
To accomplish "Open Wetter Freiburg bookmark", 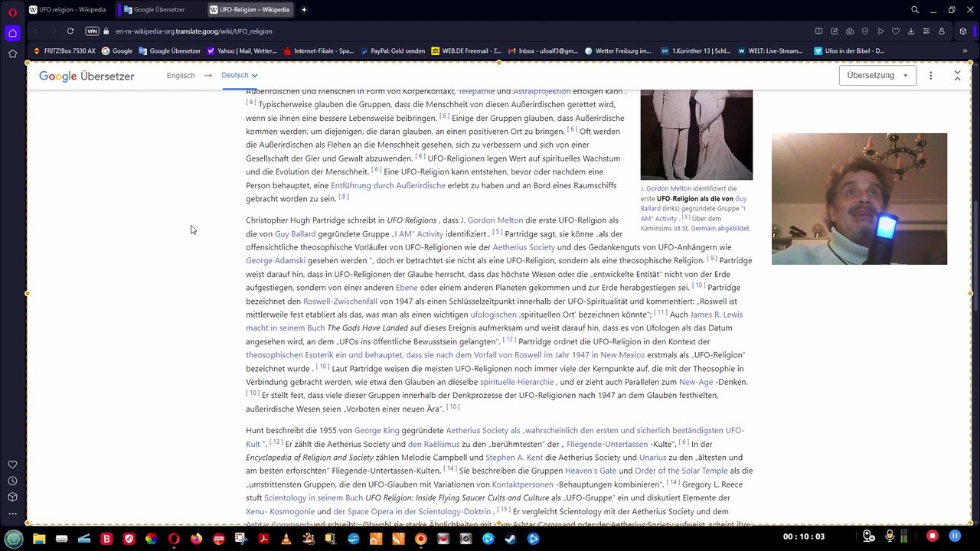I will tap(618, 51).
